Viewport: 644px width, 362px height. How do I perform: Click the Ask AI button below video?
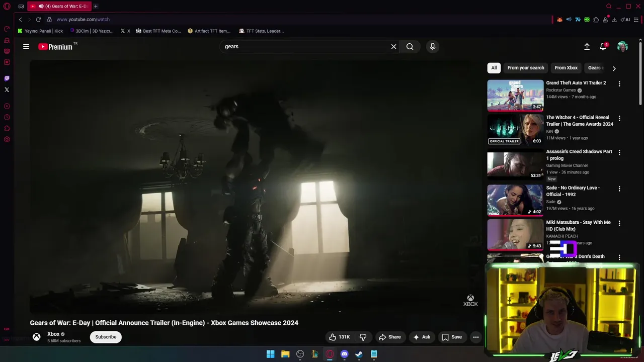[422, 337]
